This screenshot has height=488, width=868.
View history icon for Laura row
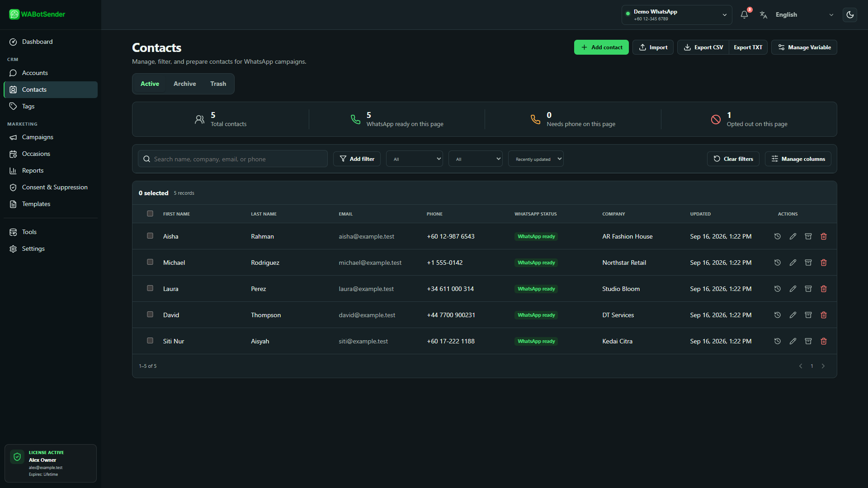pyautogui.click(x=778, y=289)
